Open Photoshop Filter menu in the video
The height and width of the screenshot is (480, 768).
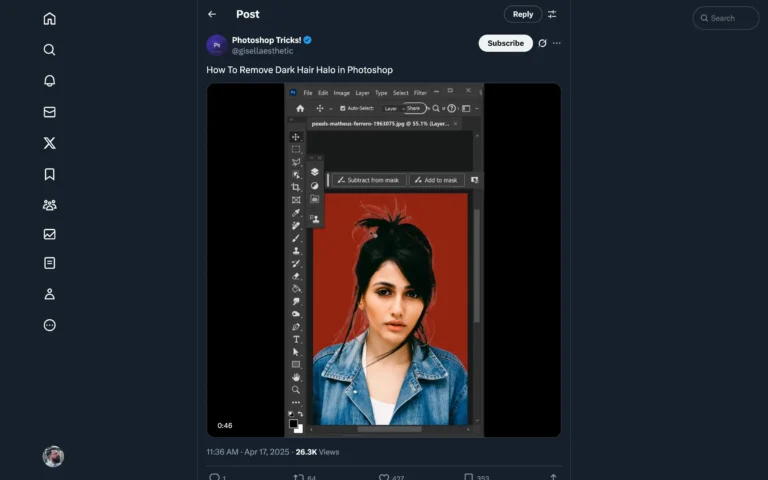pyautogui.click(x=420, y=93)
